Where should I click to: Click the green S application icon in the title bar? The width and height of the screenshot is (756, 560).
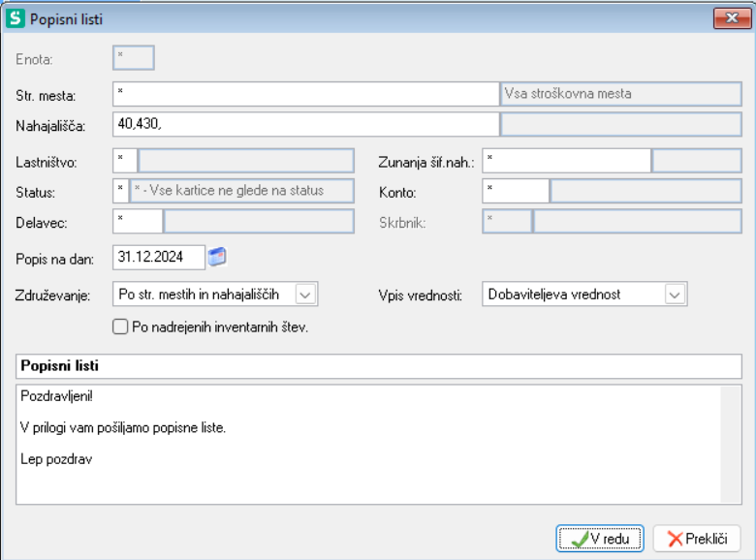15,18
